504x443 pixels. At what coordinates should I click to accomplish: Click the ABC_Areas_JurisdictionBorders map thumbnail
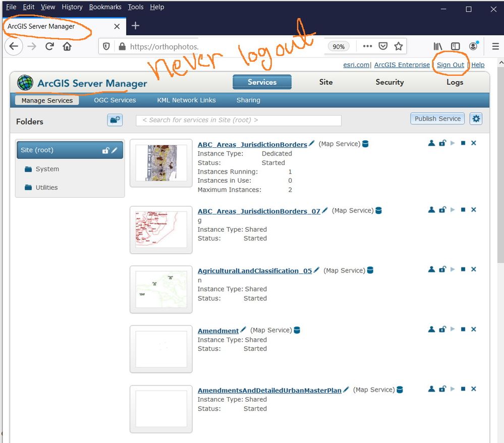pos(161,163)
